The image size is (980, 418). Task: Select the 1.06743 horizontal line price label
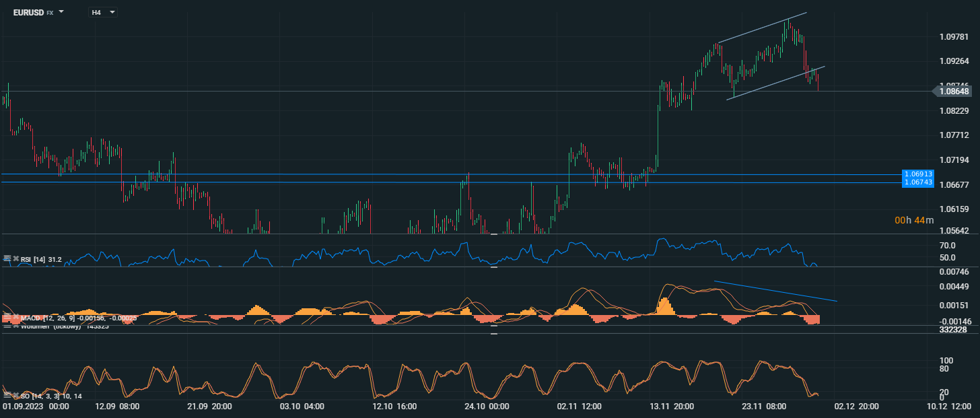917,182
